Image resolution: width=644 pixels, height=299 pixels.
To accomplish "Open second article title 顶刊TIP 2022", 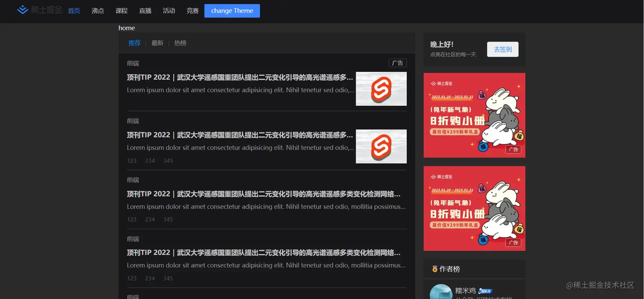I will [240, 135].
